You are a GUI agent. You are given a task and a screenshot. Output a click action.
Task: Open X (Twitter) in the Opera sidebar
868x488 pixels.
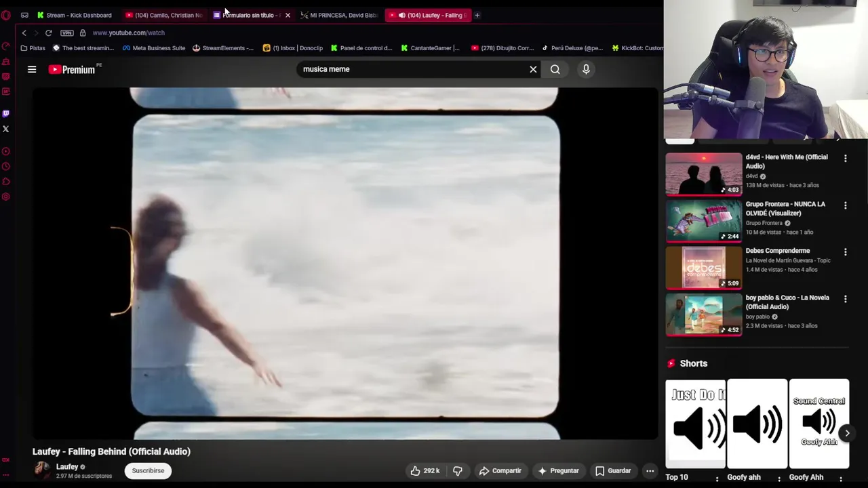pyautogui.click(x=6, y=129)
